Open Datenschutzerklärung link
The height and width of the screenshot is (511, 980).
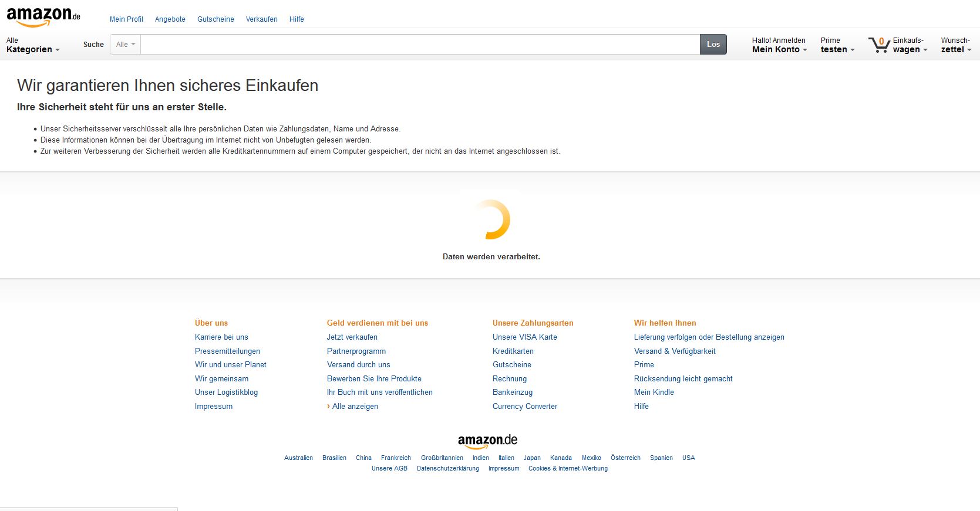448,469
